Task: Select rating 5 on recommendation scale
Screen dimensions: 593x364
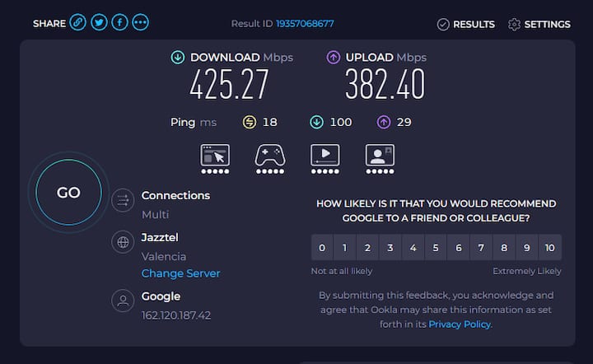Action: pyautogui.click(x=436, y=248)
